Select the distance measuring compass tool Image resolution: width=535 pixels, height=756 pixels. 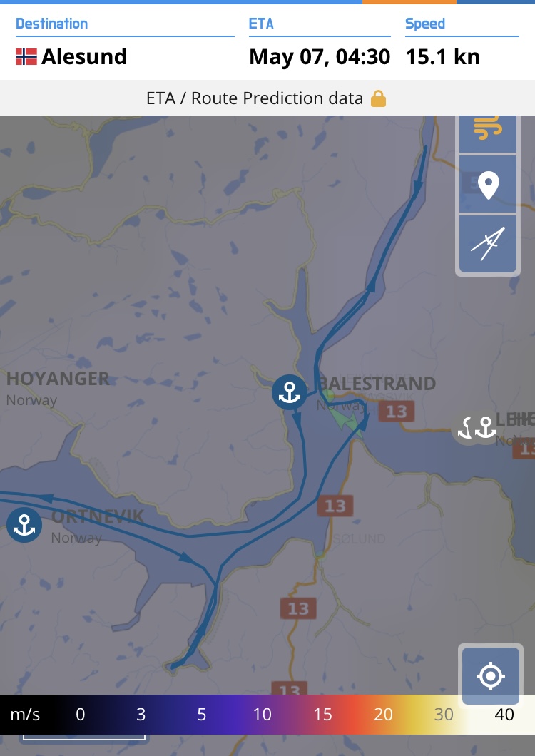coord(488,244)
